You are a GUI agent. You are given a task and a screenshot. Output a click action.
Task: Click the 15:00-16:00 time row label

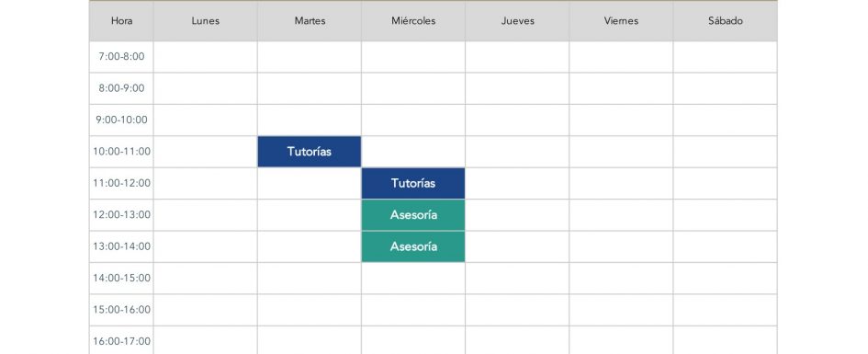121,310
